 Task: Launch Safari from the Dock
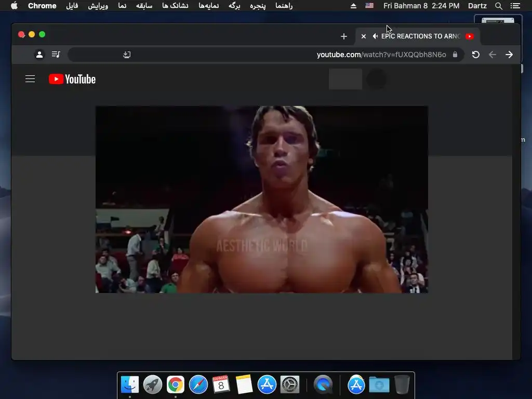tap(198, 385)
